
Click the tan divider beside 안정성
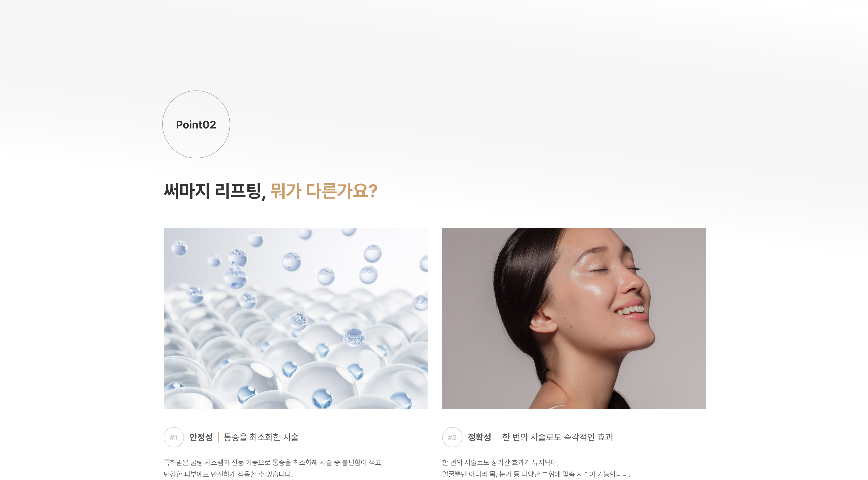218,437
